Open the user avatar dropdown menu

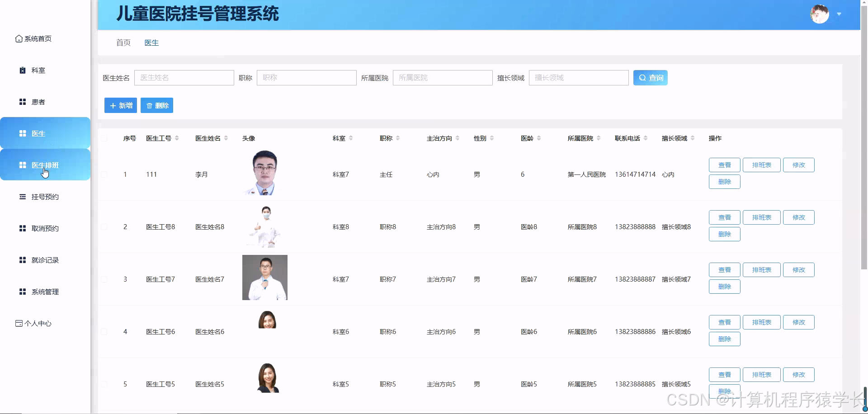820,14
